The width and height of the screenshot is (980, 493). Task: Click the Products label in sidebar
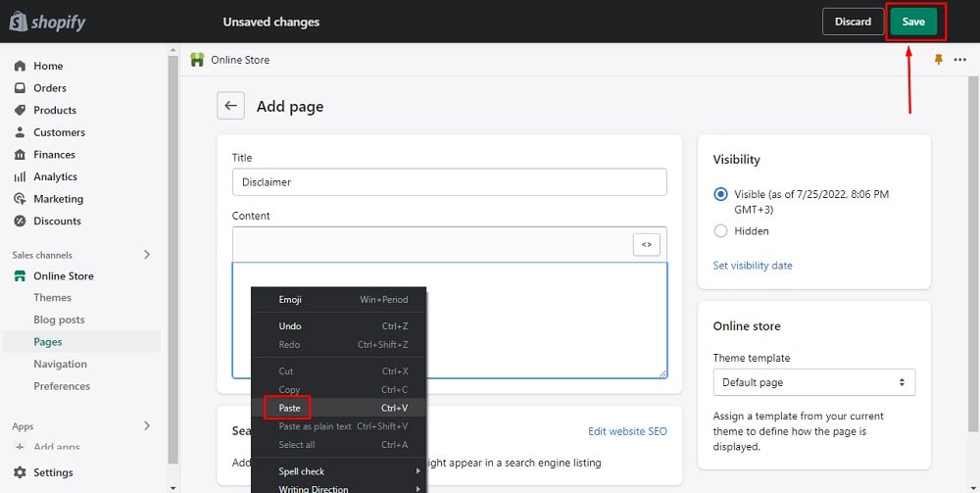coord(55,110)
